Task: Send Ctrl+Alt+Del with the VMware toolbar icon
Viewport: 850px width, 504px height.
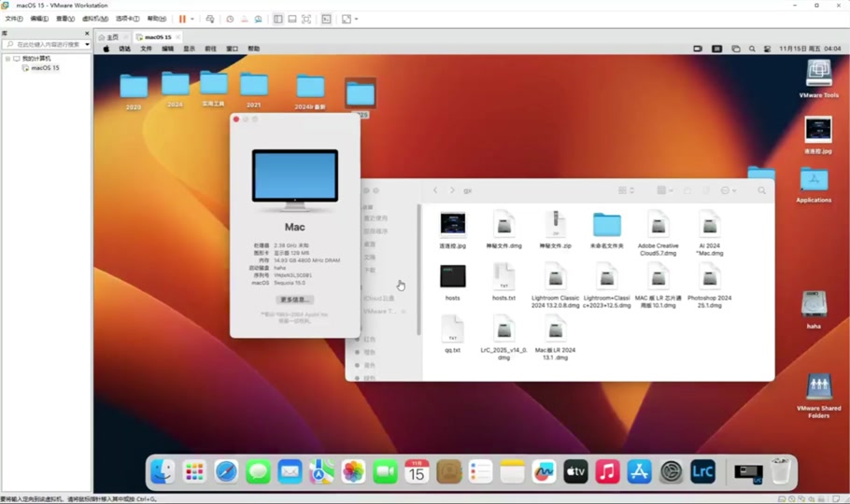Action: coord(210,19)
